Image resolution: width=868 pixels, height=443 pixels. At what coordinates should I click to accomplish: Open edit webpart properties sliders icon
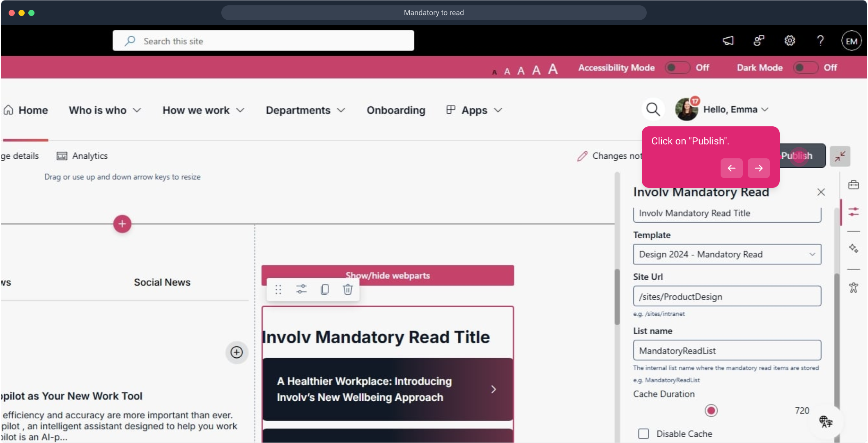301,290
